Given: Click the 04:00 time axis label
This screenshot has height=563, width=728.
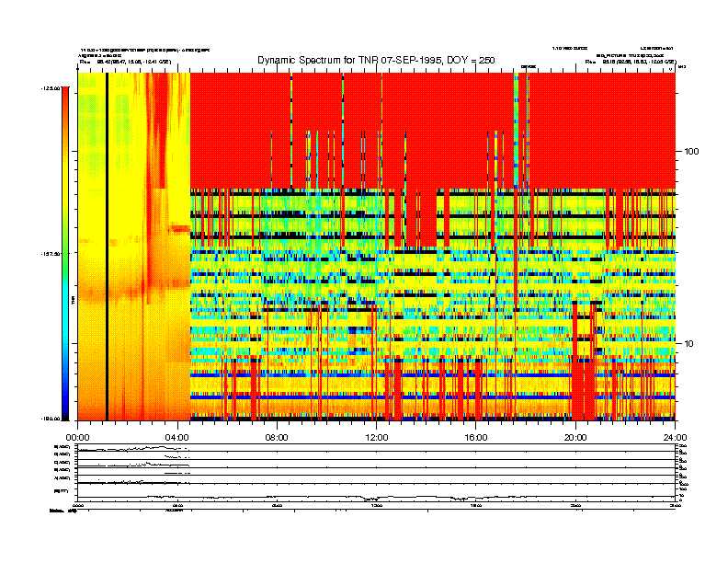Looking at the screenshot, I should (x=177, y=437).
